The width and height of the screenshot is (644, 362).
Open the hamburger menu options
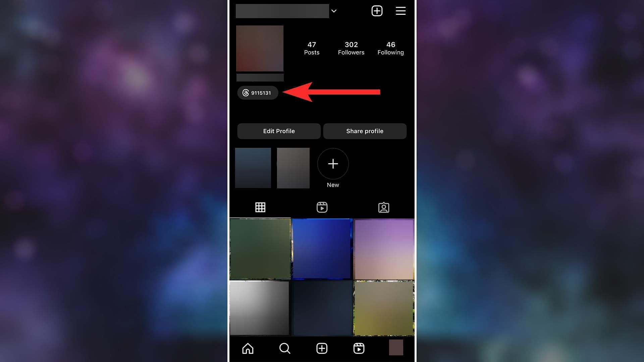(400, 11)
